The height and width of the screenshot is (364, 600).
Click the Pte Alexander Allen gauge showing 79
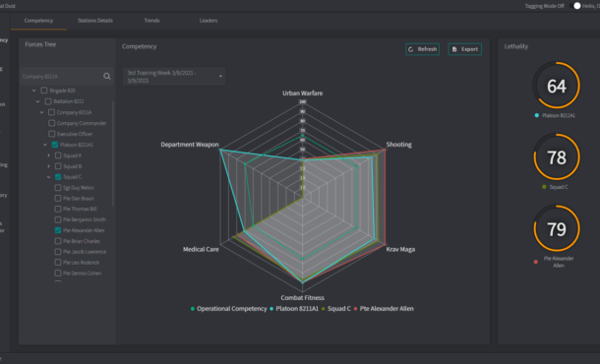[x=557, y=228]
